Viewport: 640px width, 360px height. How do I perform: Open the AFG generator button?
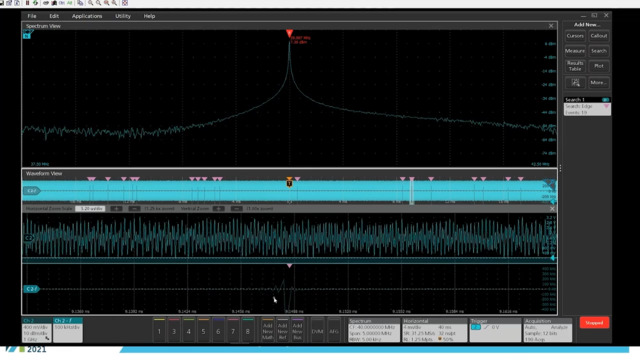(333, 331)
